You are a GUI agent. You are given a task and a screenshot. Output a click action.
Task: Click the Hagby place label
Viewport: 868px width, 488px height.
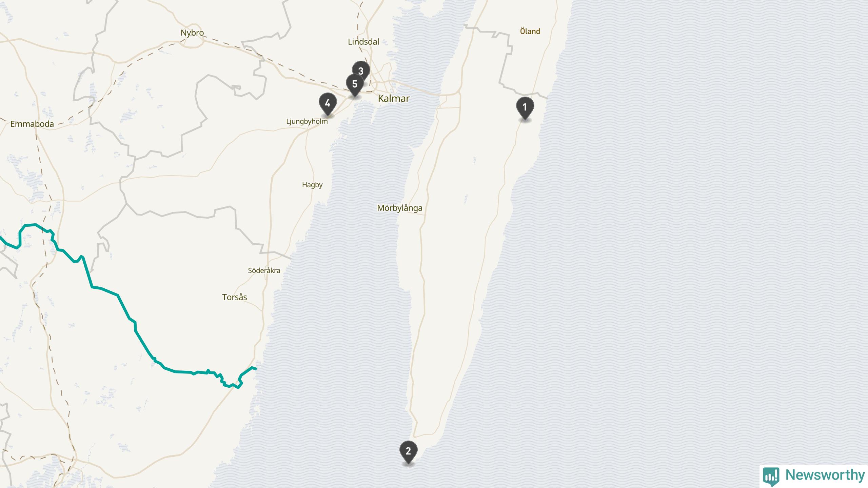click(312, 185)
